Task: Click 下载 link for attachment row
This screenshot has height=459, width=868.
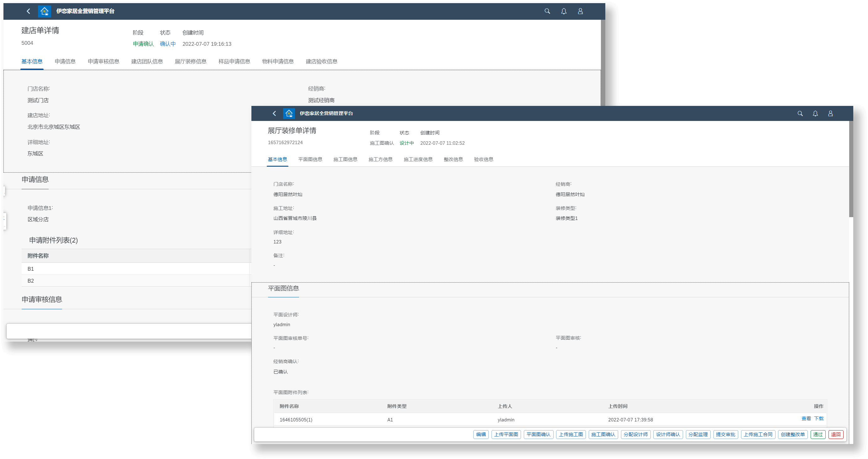Action: pyautogui.click(x=818, y=419)
